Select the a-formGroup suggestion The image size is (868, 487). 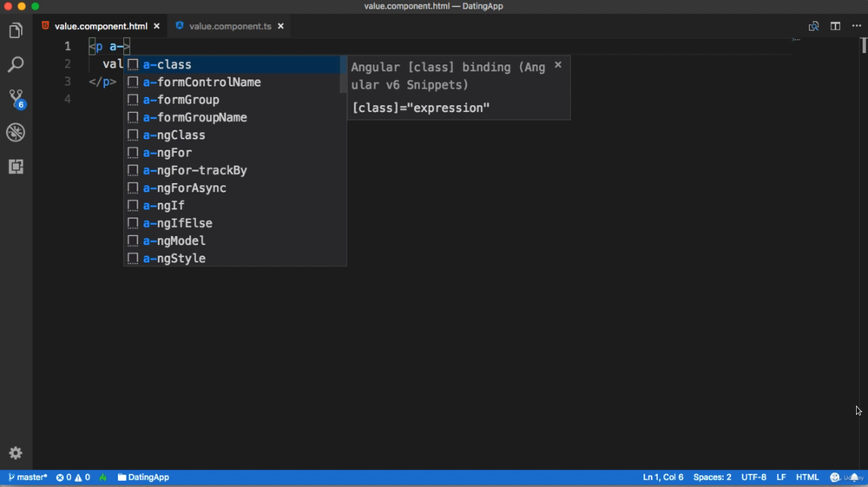point(181,100)
